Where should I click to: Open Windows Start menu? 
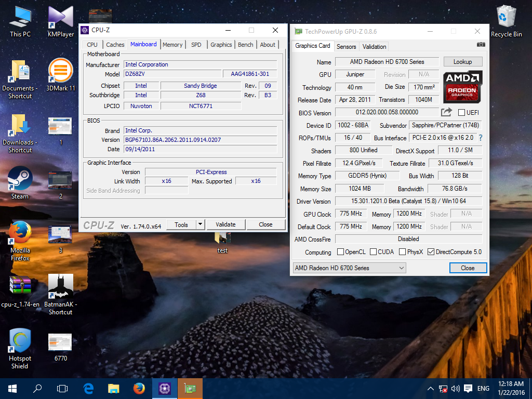coord(12,389)
